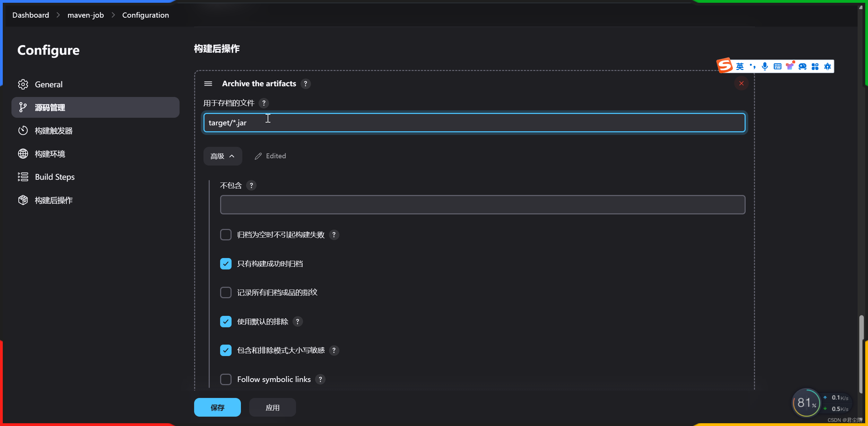Open help icon for 用于存档的文件 field
Image resolution: width=868 pixels, height=426 pixels.
(264, 103)
